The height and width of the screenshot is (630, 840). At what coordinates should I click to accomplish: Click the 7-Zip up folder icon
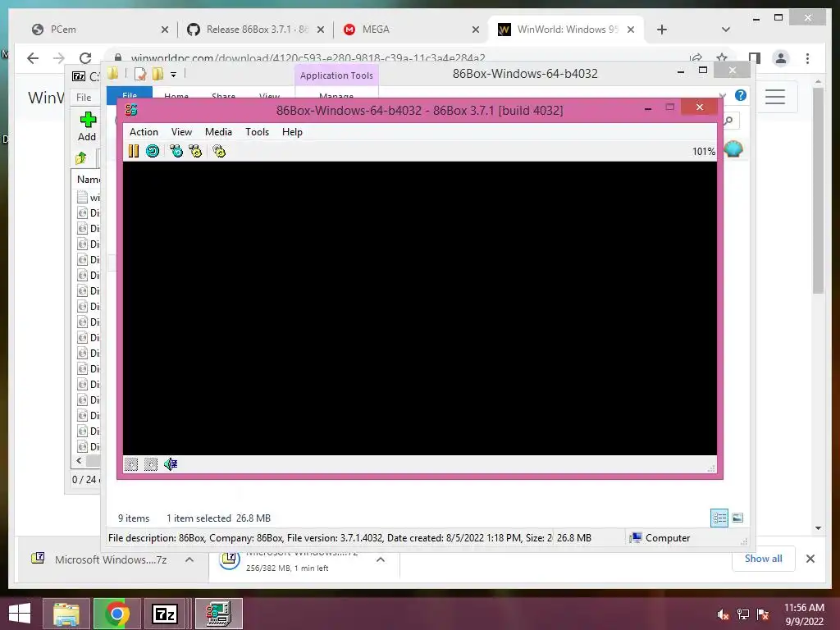pyautogui.click(x=81, y=158)
